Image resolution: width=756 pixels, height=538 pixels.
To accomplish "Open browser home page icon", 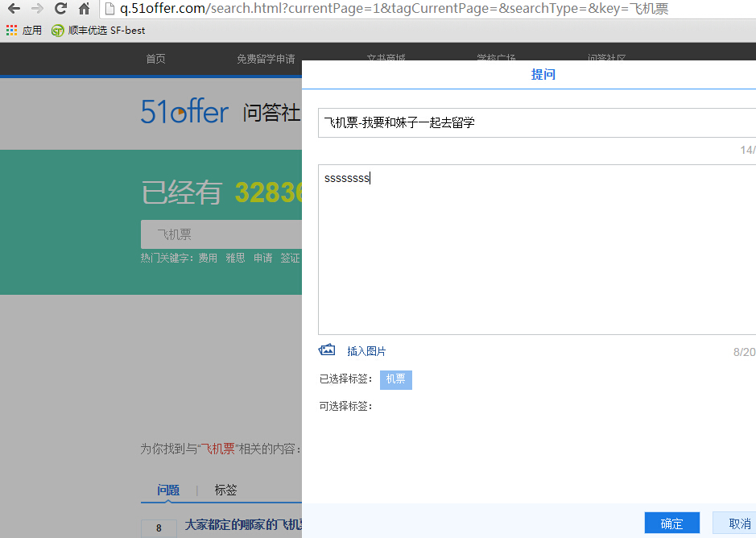I will click(85, 8).
